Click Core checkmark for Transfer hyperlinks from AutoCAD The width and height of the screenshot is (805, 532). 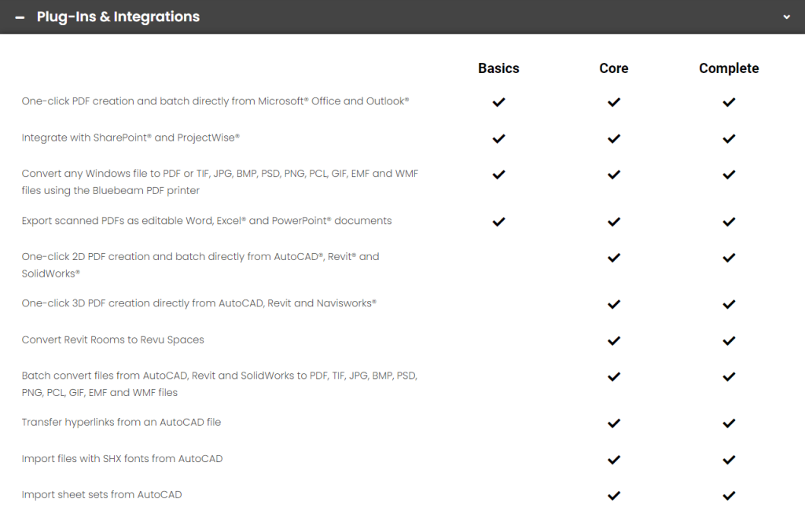[x=613, y=424]
